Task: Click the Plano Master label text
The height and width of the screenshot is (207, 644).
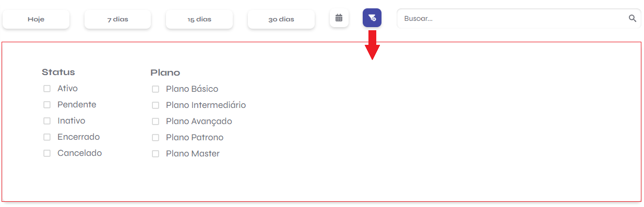Action: [x=193, y=154]
